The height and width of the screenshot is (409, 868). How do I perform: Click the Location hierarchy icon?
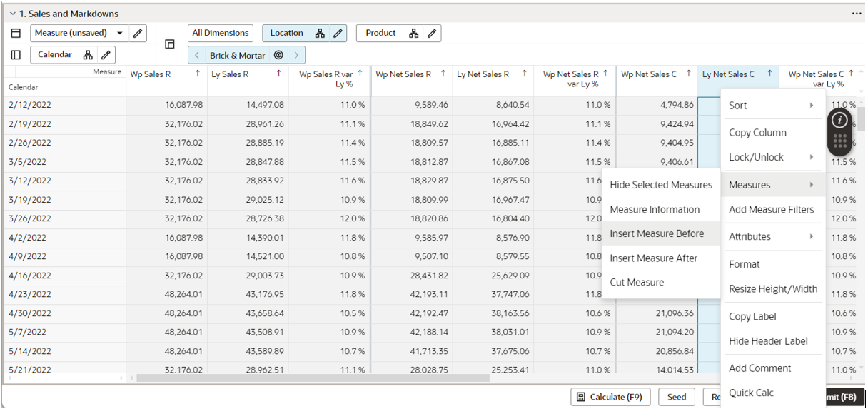click(x=320, y=33)
